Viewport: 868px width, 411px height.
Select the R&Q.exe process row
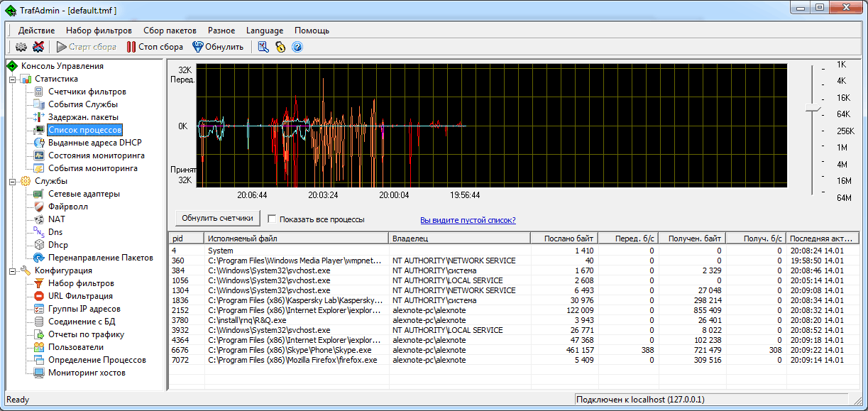coord(514,320)
